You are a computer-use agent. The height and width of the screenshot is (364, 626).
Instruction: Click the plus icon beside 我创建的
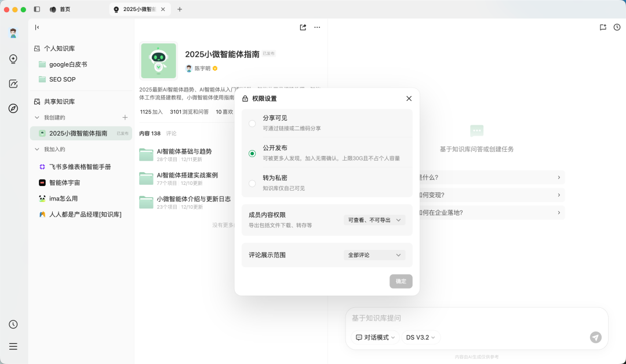(125, 117)
